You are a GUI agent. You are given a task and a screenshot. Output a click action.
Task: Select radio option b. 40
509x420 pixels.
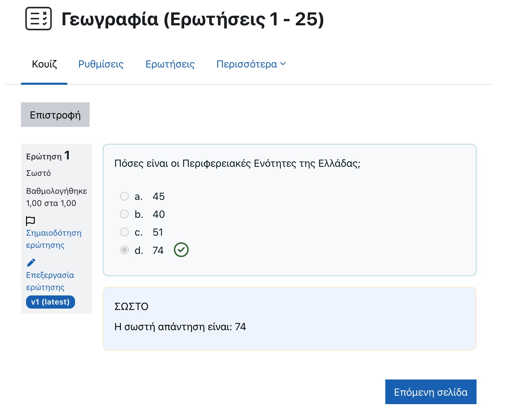point(124,214)
